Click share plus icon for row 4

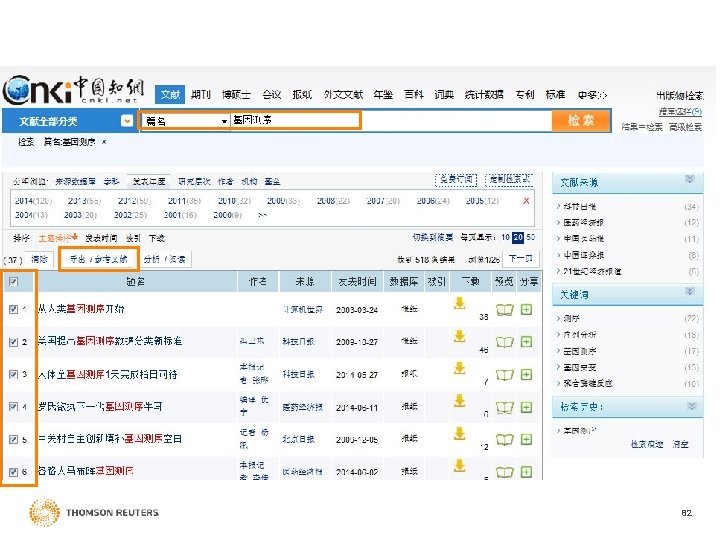(x=526, y=407)
